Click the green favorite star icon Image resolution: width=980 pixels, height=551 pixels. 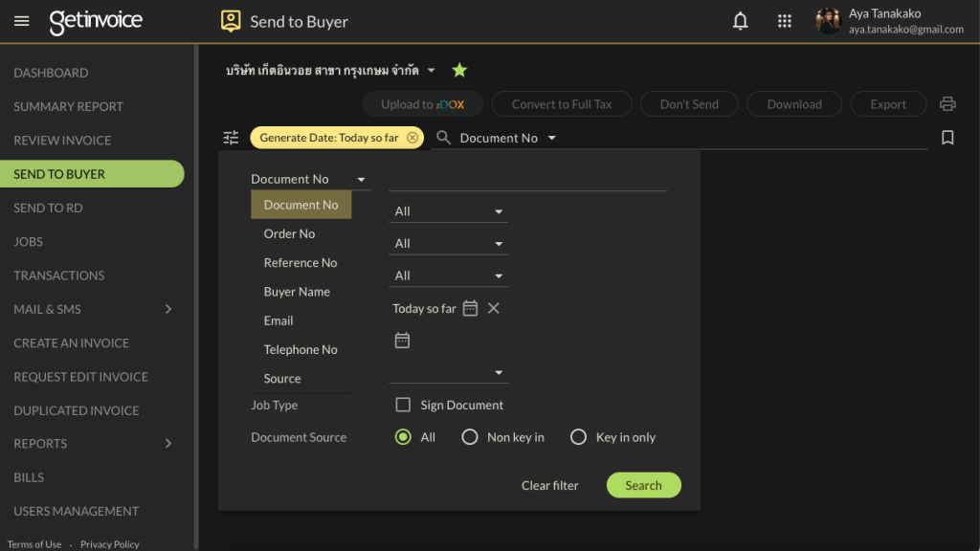tap(459, 70)
